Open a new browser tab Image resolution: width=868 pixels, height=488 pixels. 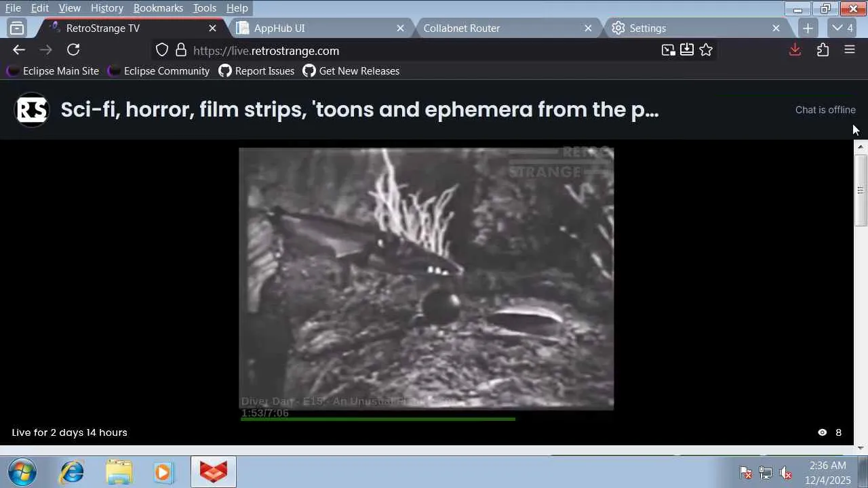click(808, 28)
